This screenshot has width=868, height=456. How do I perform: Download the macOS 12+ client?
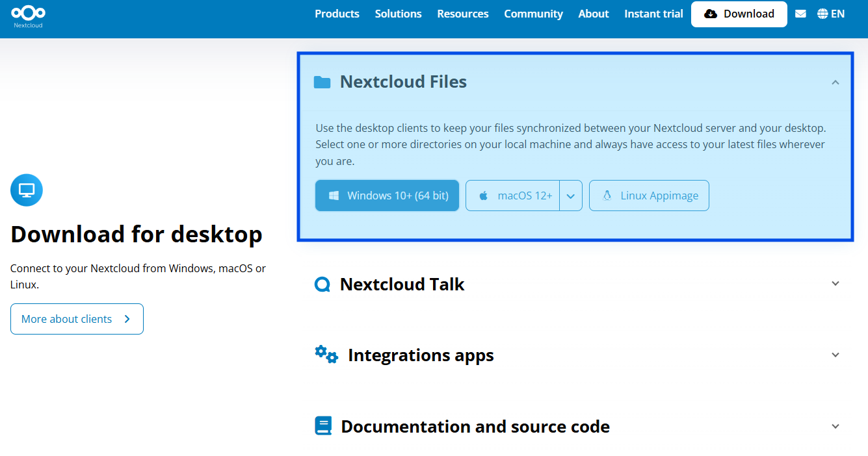[513, 196]
